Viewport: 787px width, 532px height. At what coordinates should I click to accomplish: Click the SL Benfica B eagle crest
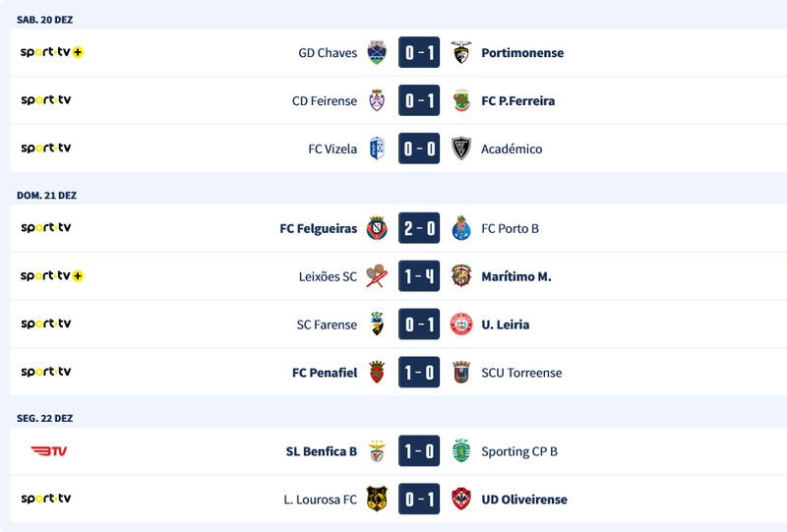pos(377,452)
